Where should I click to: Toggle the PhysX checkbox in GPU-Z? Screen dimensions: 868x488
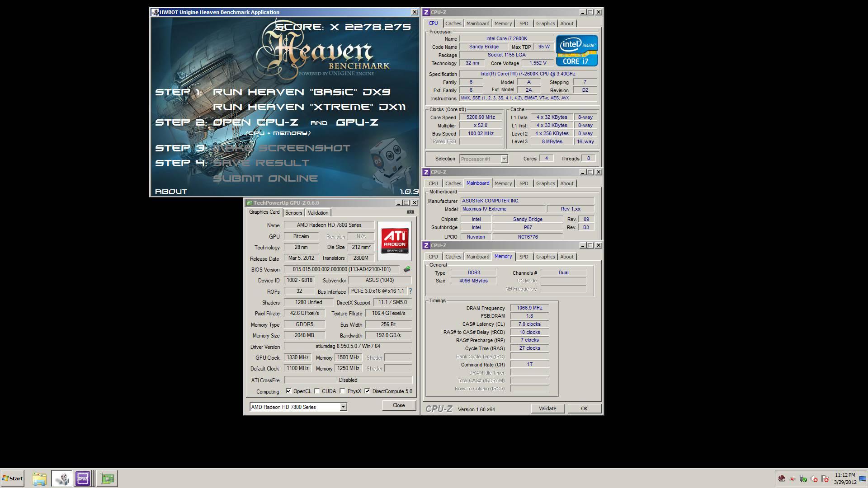(x=343, y=391)
